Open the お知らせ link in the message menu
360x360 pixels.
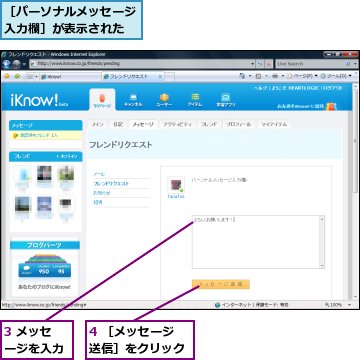(102, 193)
